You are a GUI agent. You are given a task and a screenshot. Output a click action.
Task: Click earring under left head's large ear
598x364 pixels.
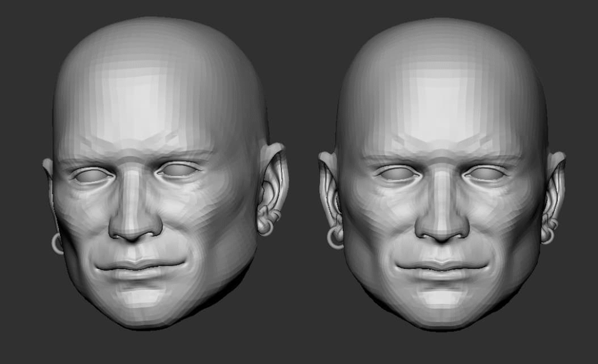click(265, 226)
